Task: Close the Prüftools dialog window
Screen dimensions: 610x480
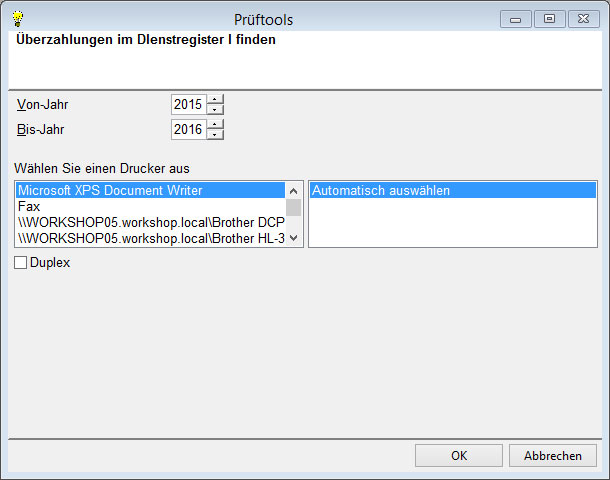Action: (x=583, y=18)
